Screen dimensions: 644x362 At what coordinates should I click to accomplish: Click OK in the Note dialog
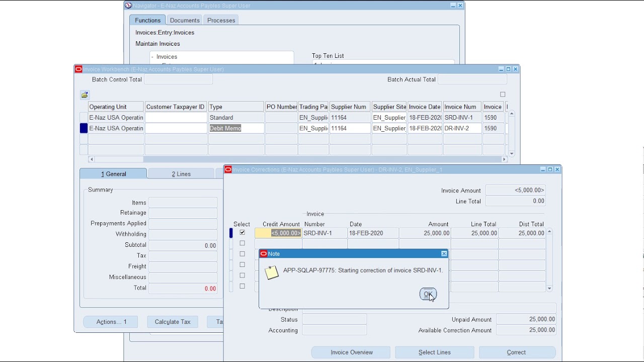pyautogui.click(x=428, y=294)
